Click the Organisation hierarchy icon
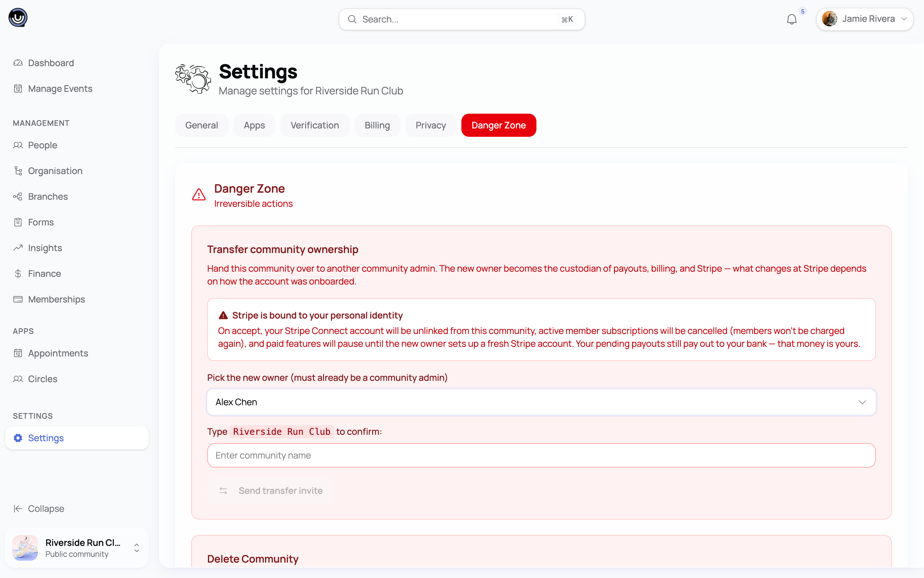The image size is (924, 578). [x=18, y=171]
